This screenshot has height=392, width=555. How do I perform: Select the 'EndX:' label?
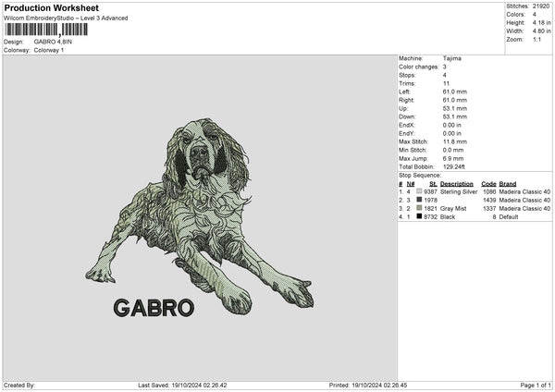(x=406, y=125)
